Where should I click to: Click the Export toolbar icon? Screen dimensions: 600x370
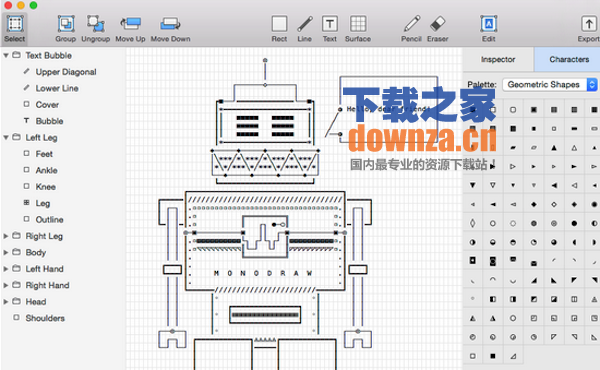tap(589, 29)
